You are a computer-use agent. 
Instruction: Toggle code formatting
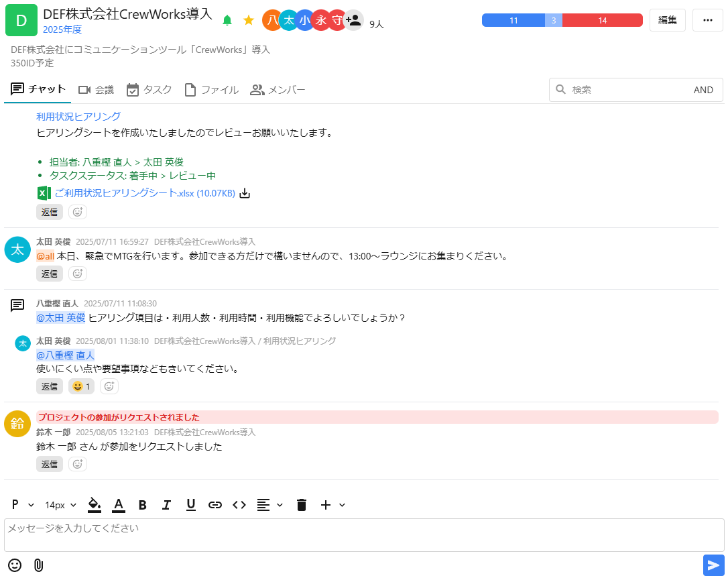(239, 505)
